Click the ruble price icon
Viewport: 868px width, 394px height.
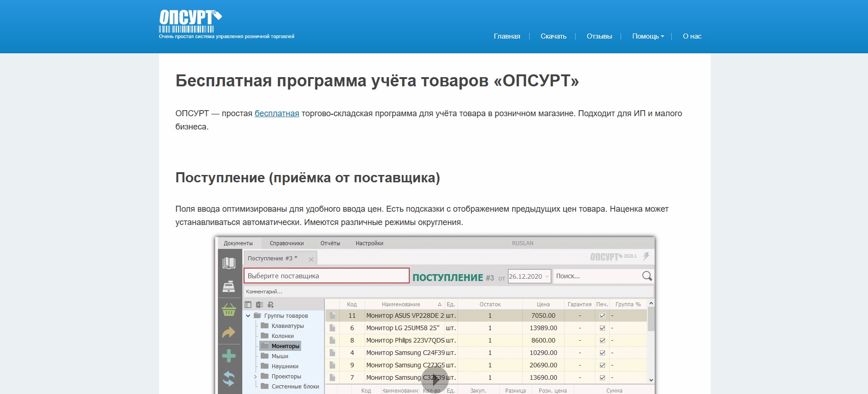[270, 304]
